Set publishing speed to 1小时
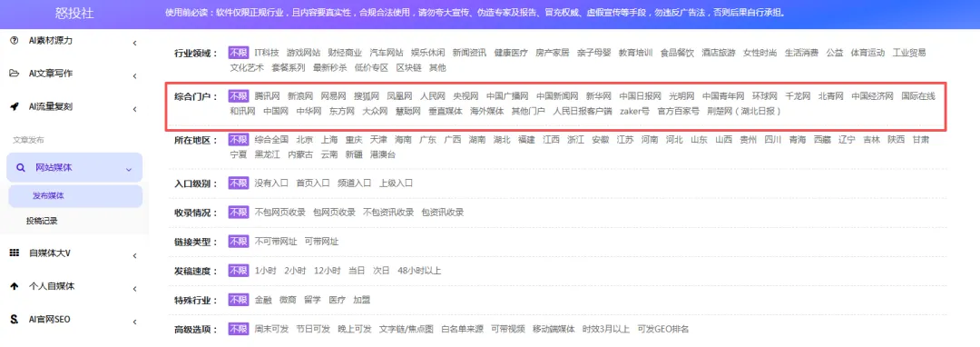Viewport: 980px width, 347px height. [x=266, y=271]
